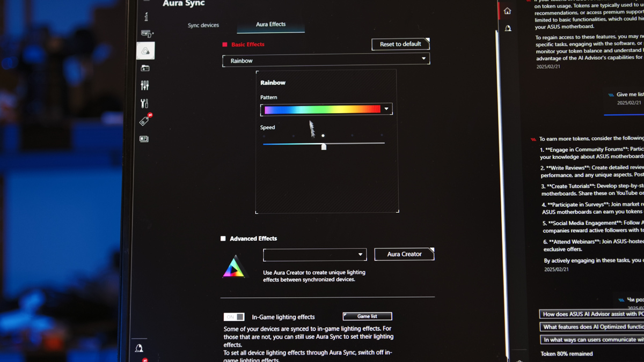Open the info icon in left sidebar
Viewport: 644px width, 362px height.
146,17
